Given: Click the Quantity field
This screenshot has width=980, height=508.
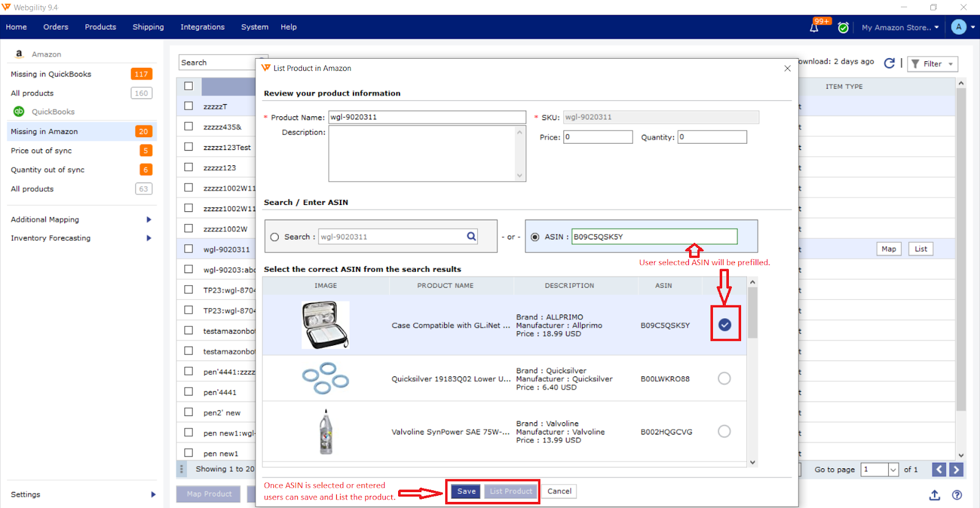Looking at the screenshot, I should coord(712,137).
